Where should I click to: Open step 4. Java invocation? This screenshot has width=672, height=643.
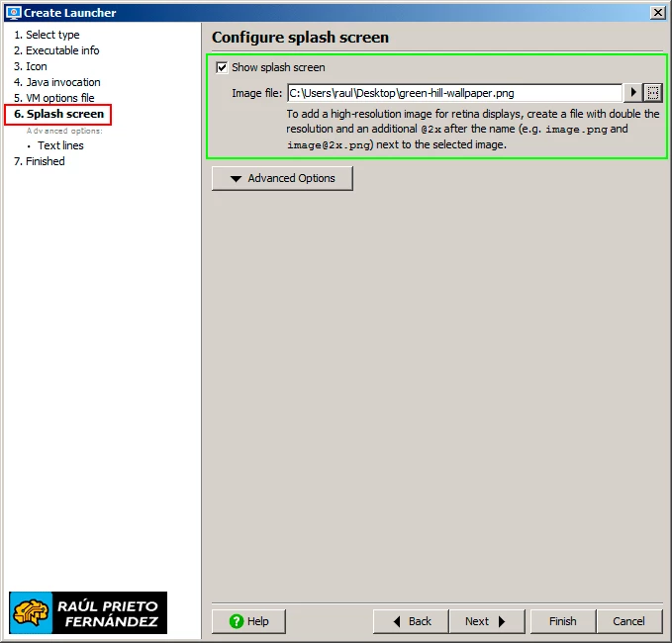pyautogui.click(x=57, y=82)
